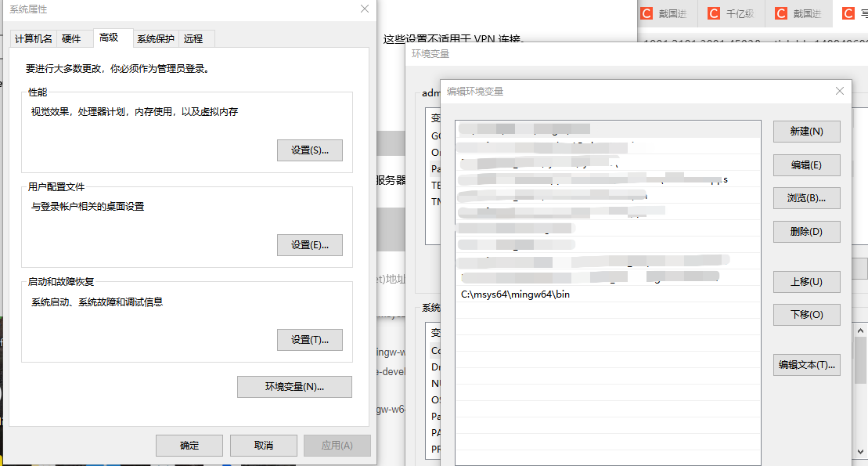Screen dimensions: 868x466
Task: Move the entry up with 上移(U)
Action: click(x=806, y=282)
